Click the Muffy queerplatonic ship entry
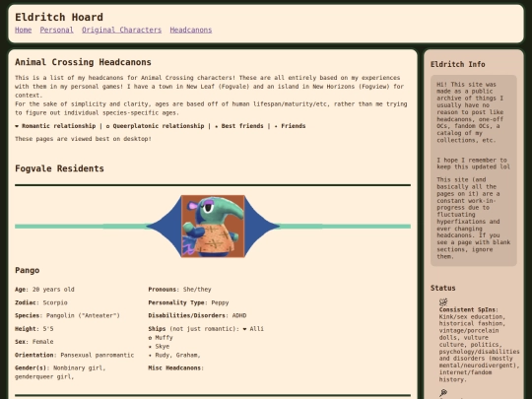 coord(161,338)
